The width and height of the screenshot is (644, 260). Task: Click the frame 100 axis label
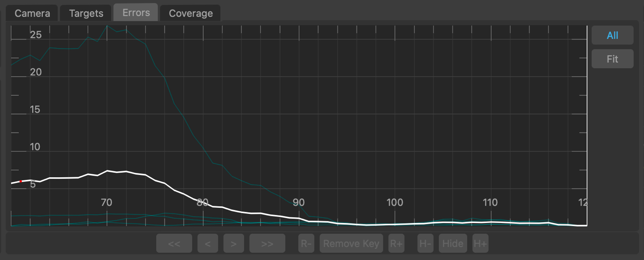(x=394, y=203)
